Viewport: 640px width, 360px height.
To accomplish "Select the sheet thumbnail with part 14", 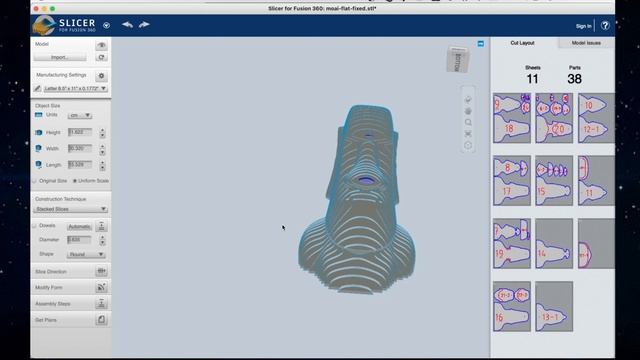I will pos(554,243).
